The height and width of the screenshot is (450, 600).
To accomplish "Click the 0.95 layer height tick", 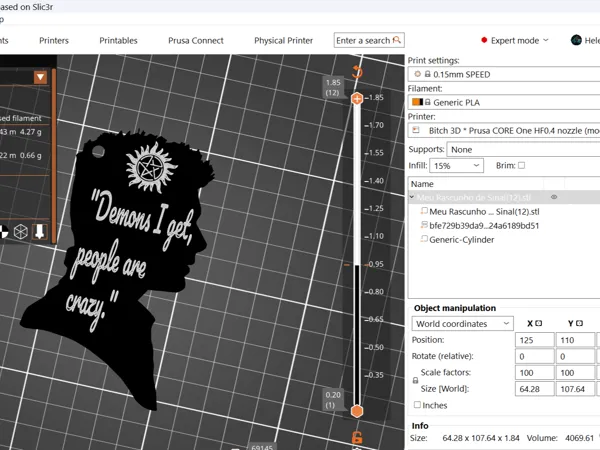I will click(375, 264).
